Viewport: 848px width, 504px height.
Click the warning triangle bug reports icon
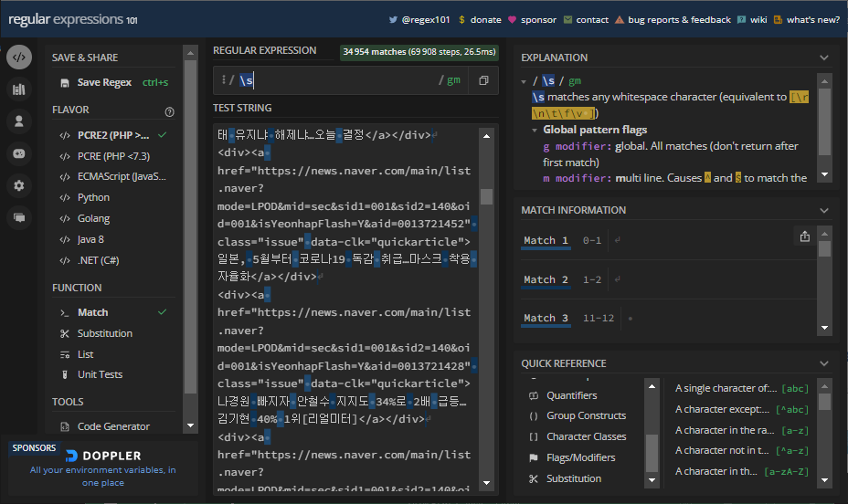tap(620, 19)
